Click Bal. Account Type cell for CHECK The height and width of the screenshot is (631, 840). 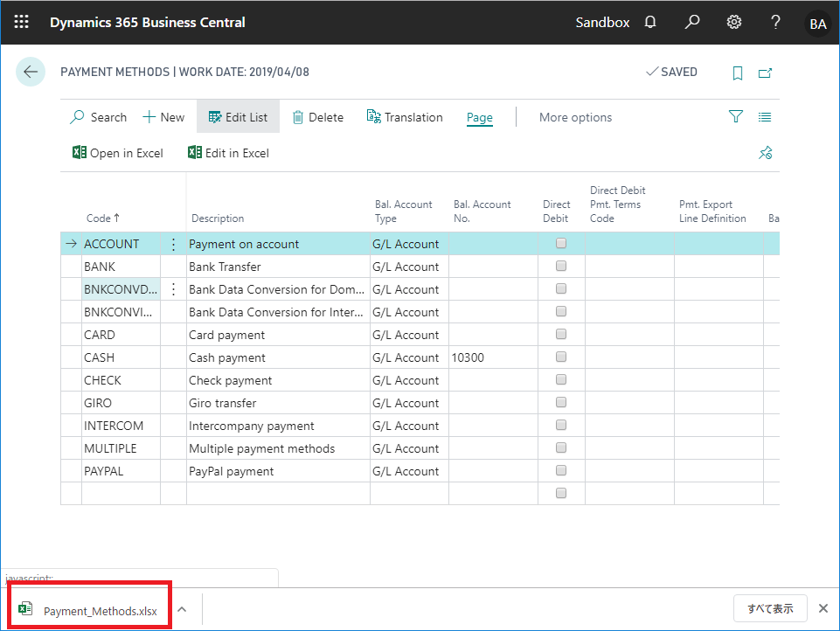coord(409,380)
